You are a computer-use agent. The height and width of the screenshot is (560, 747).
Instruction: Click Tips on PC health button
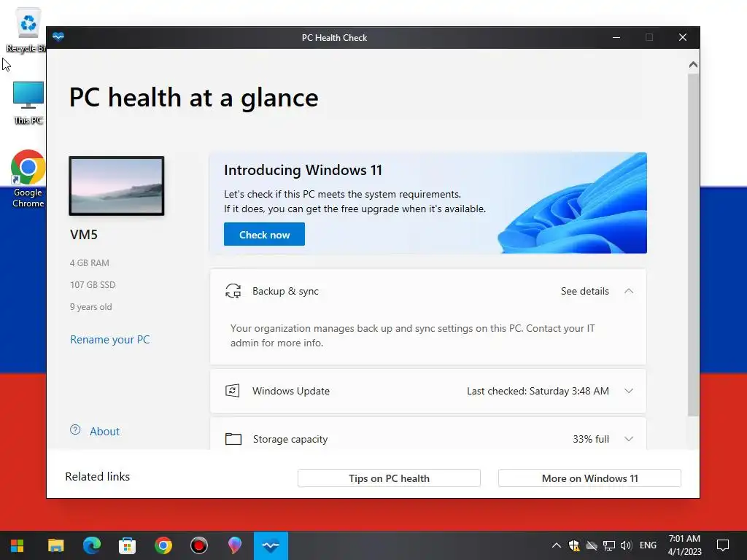coord(389,478)
